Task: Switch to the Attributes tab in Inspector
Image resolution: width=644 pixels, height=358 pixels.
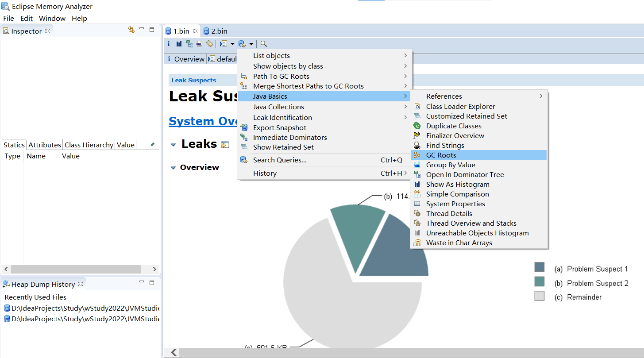Action: (x=45, y=145)
